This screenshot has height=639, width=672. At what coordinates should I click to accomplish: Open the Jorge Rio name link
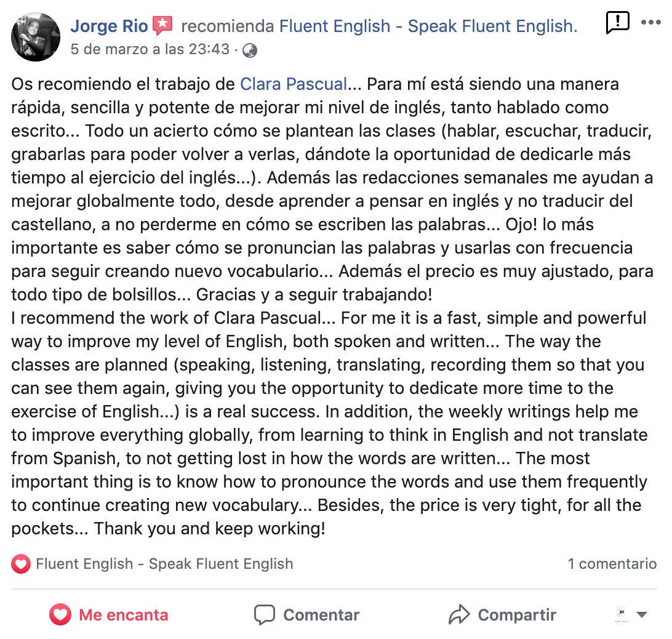click(x=110, y=26)
